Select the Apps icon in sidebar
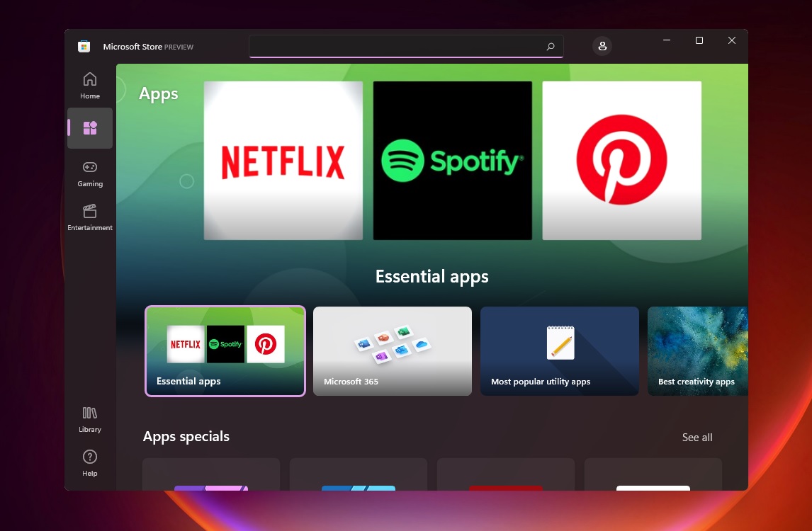Viewport: 812px width, 531px height. point(89,128)
